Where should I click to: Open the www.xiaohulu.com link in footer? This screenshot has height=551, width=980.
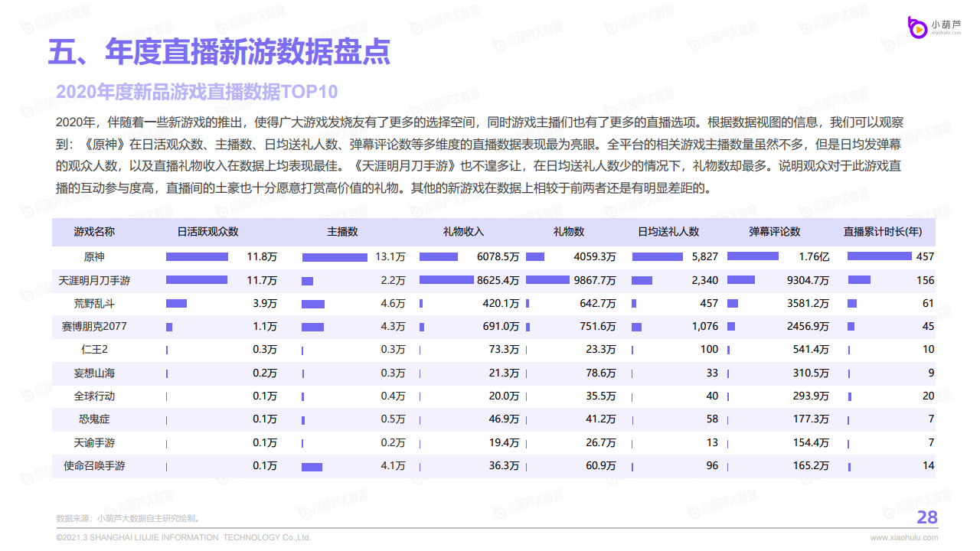(x=903, y=538)
